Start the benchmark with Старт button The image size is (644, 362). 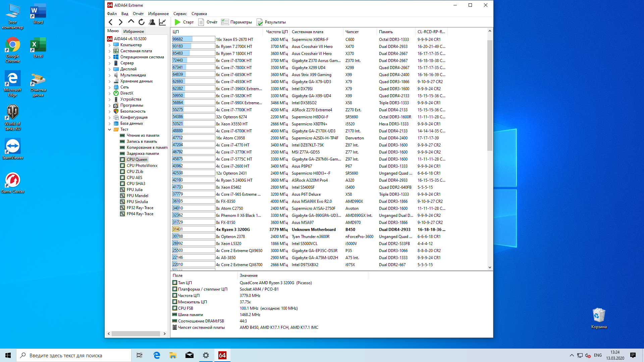[x=184, y=22]
